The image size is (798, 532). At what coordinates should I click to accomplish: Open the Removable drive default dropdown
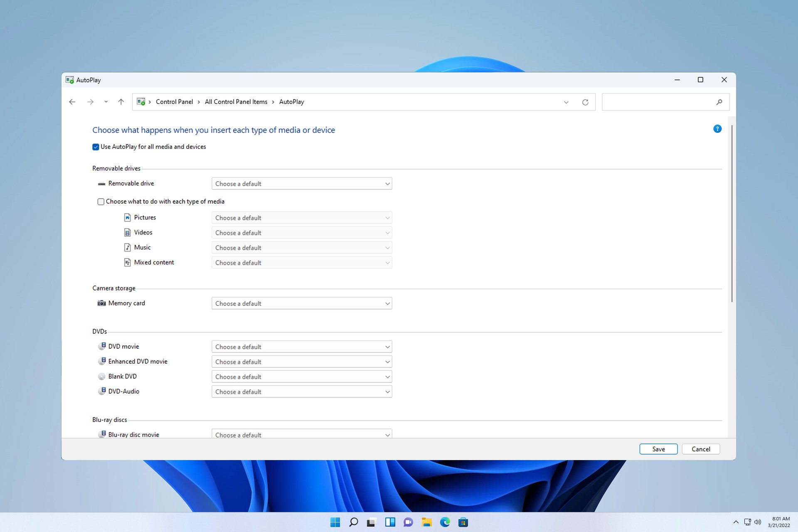tap(302, 184)
